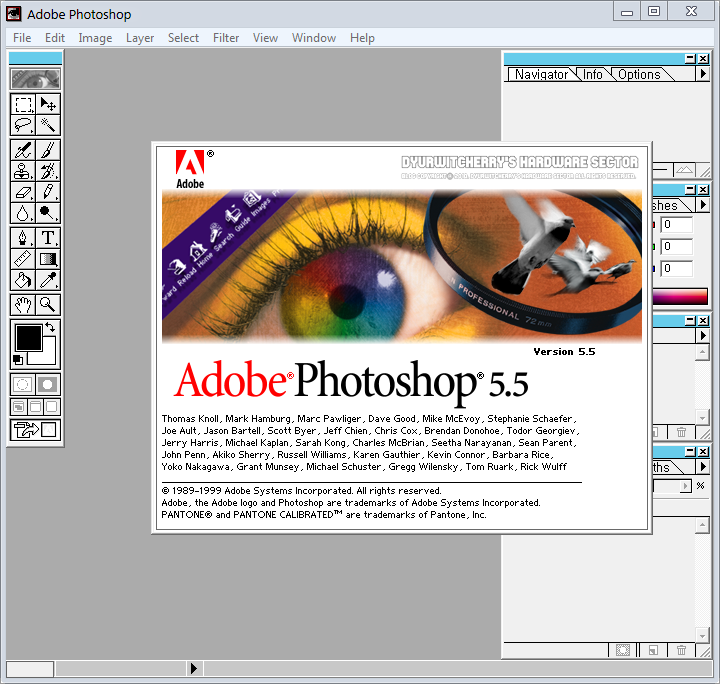Switch to the Info tab

pyautogui.click(x=593, y=74)
